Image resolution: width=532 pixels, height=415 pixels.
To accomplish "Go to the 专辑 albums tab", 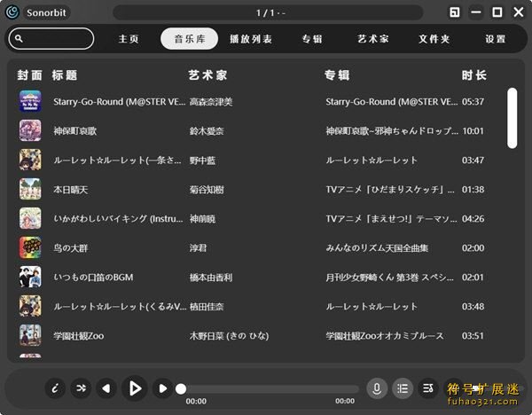I will tap(311, 39).
